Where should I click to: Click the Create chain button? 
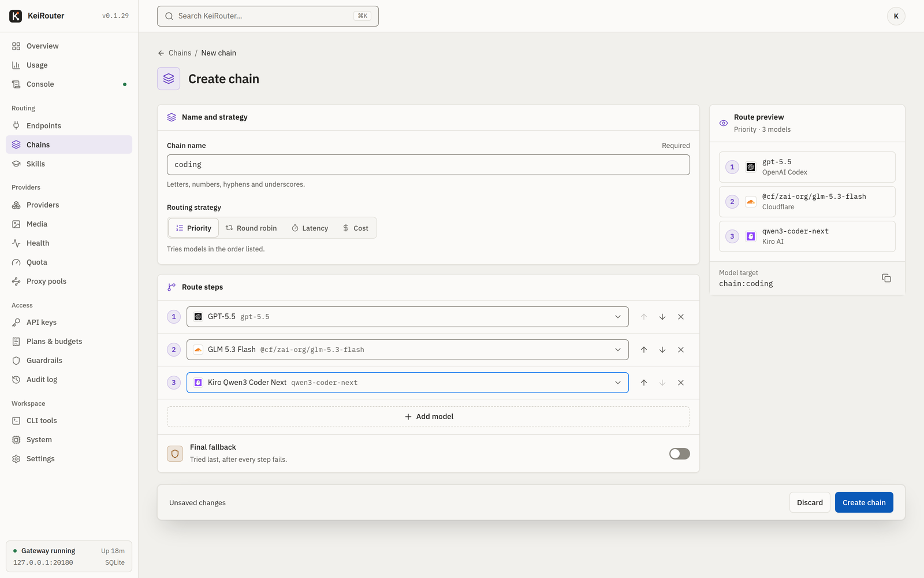point(864,503)
